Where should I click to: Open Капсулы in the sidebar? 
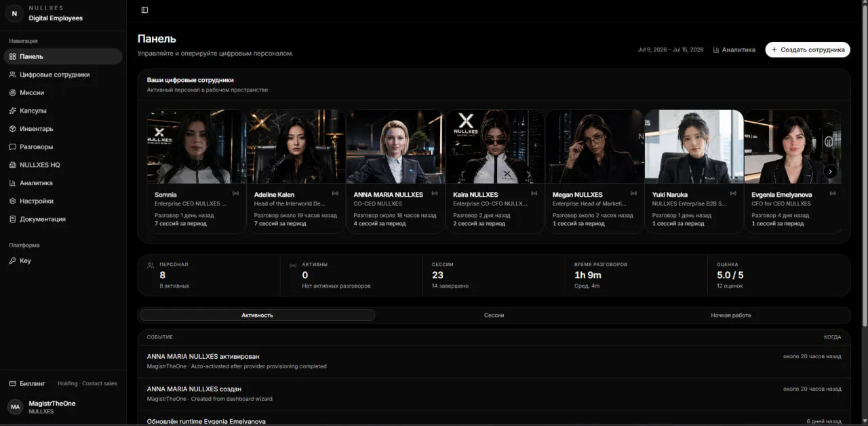63,111
